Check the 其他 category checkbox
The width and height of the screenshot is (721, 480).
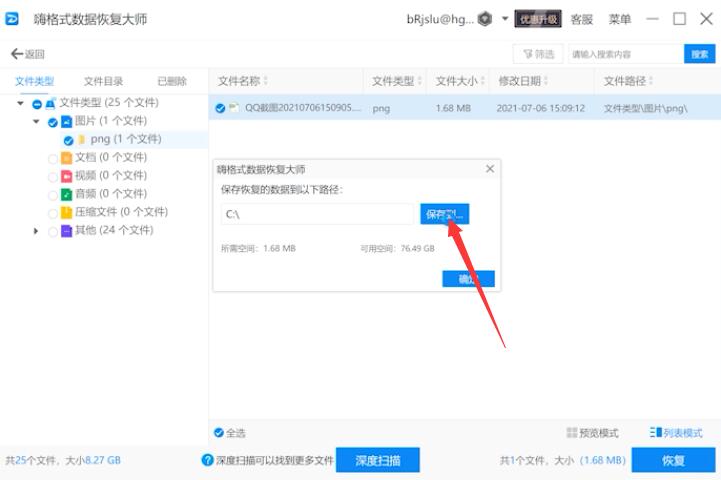(x=52, y=231)
